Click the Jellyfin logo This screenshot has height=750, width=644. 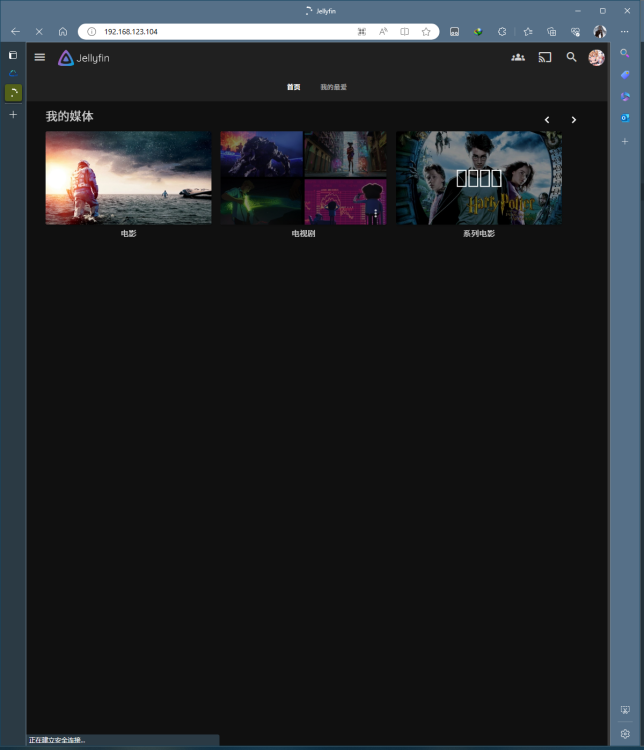tap(84, 58)
